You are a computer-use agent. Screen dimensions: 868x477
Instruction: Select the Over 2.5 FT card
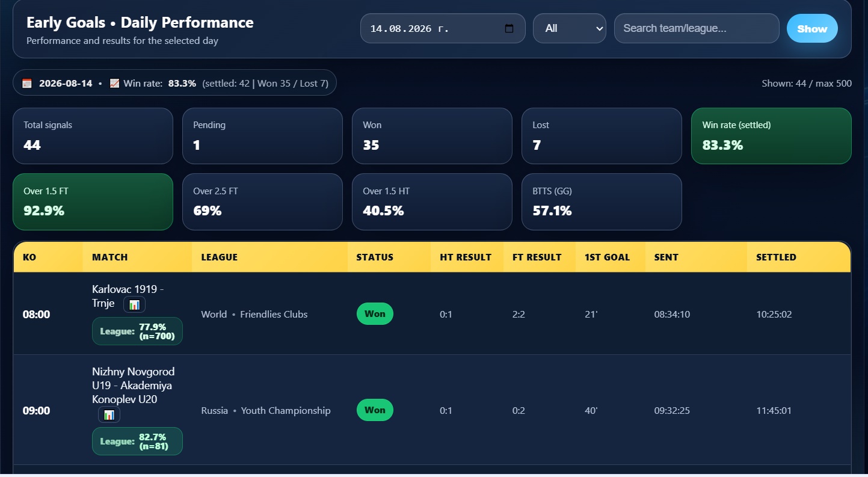262,202
